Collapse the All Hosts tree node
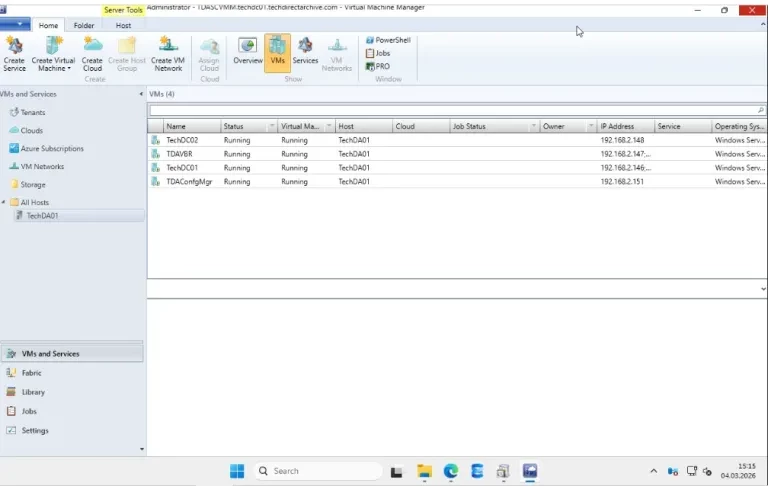This screenshot has height=486, width=768. [3, 202]
